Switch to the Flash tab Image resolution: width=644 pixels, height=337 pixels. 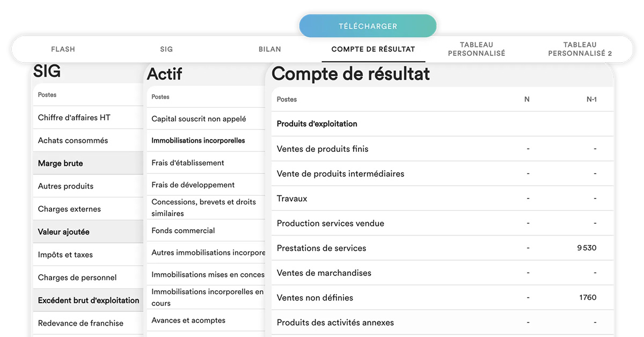[x=63, y=49]
